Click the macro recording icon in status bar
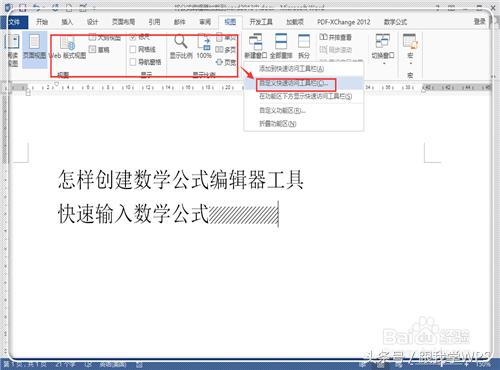 click(x=139, y=365)
